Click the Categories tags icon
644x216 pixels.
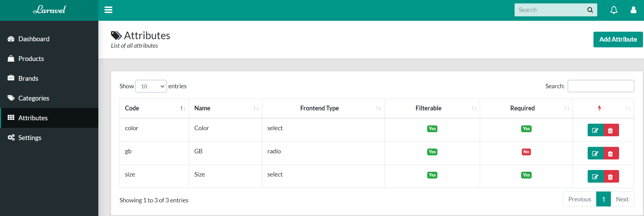click(11, 98)
